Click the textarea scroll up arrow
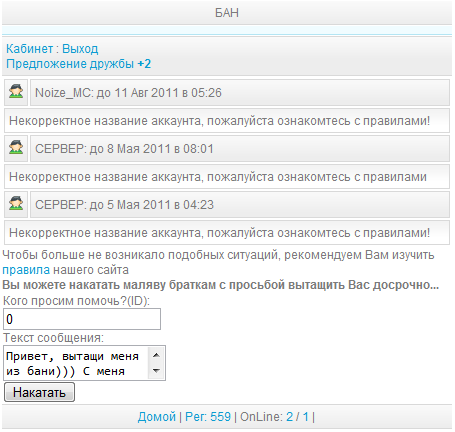Viewport: 455px width, 432px height. coord(156,355)
